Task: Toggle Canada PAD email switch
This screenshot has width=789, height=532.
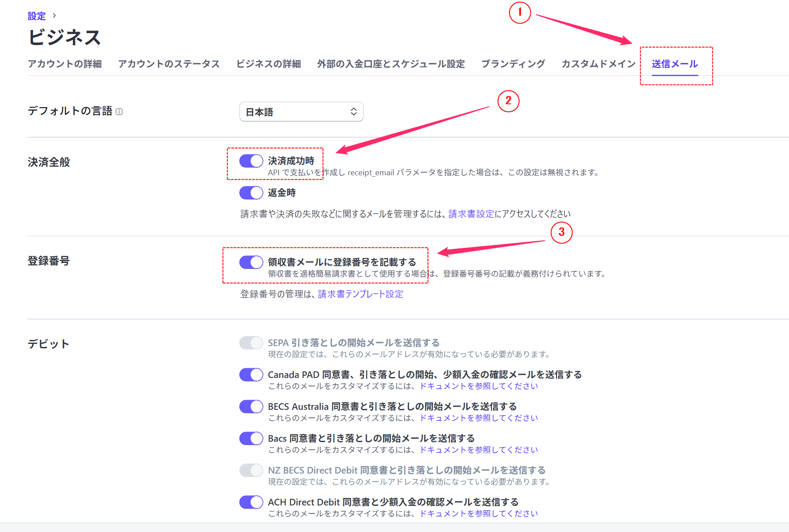Action: 251,375
